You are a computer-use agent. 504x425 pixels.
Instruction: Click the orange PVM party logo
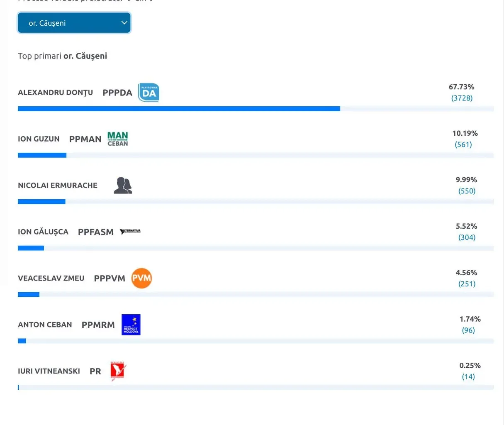(x=141, y=278)
